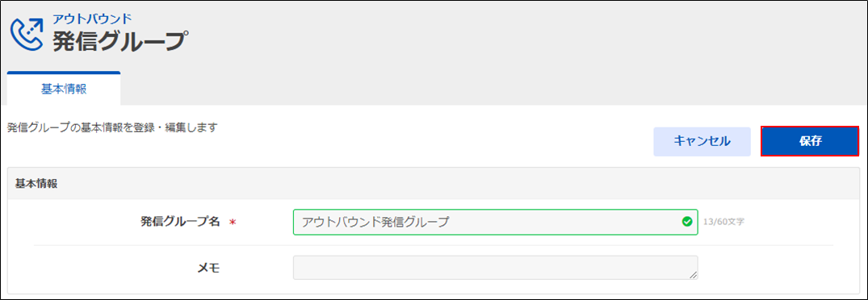Click empty gray header area beside title

point(498,36)
